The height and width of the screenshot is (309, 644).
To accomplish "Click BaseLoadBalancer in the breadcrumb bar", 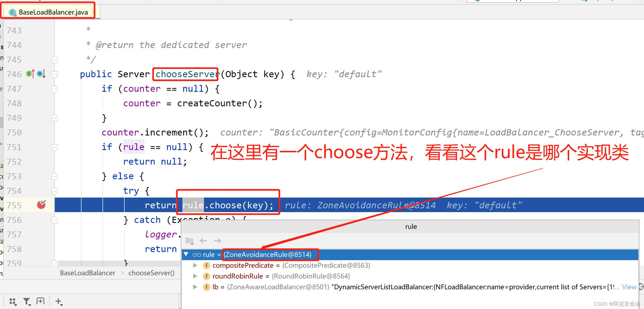I will click(x=87, y=273).
